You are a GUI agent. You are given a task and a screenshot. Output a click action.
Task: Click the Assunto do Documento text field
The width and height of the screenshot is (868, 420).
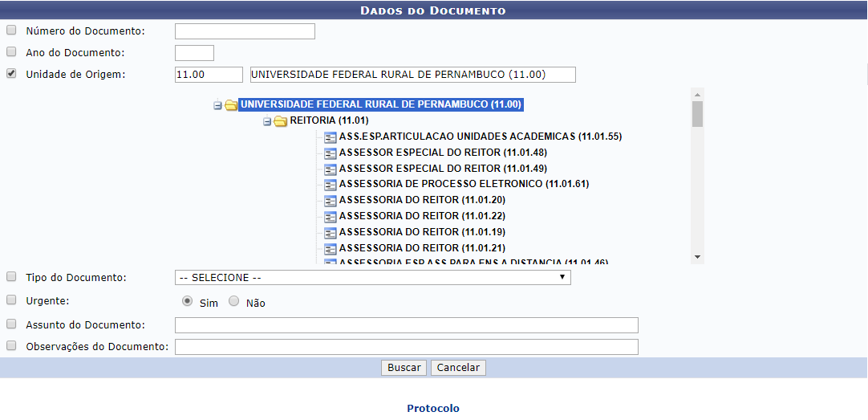click(x=406, y=325)
